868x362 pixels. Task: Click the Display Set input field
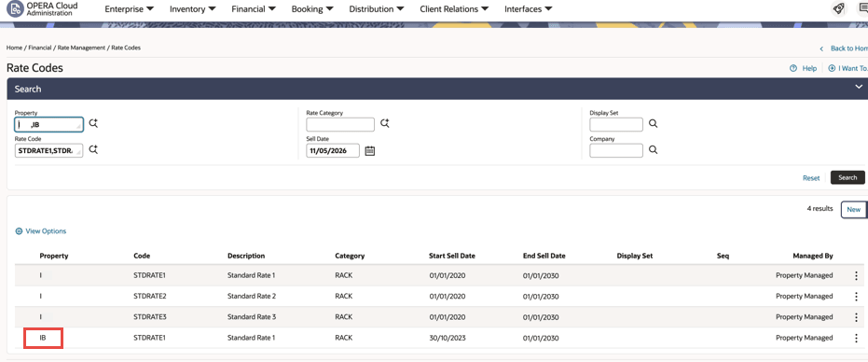point(616,125)
